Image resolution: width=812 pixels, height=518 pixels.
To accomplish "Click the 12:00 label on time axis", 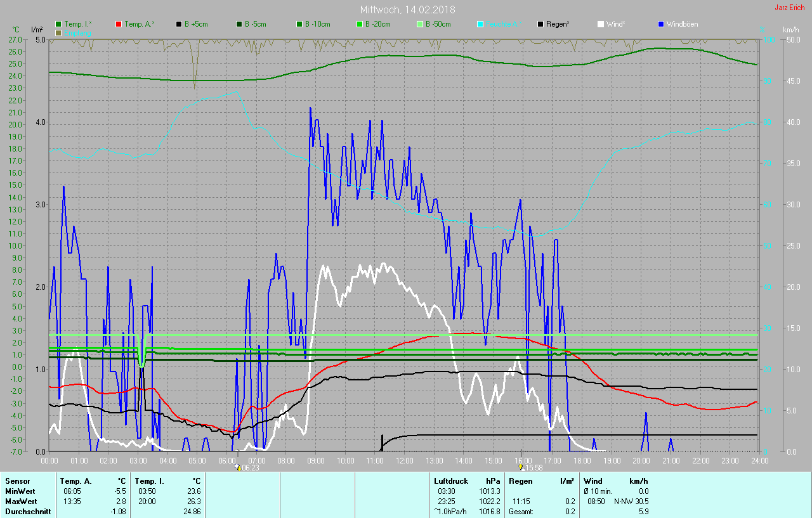I will (x=405, y=460).
